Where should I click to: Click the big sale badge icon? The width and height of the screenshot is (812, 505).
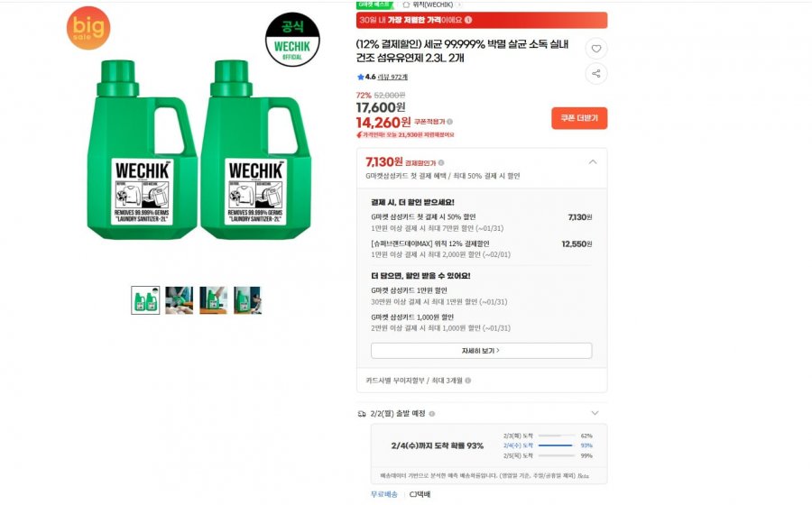tap(88, 28)
